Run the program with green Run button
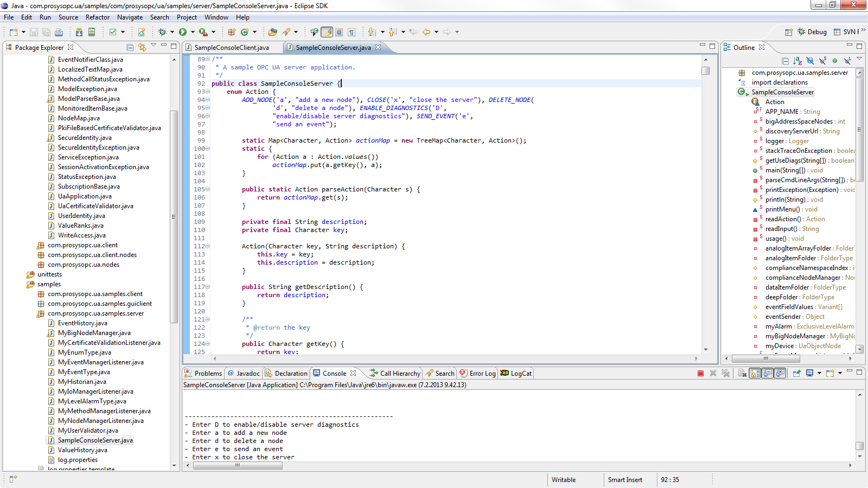Viewport: 868px width, 488px height. pos(183,32)
